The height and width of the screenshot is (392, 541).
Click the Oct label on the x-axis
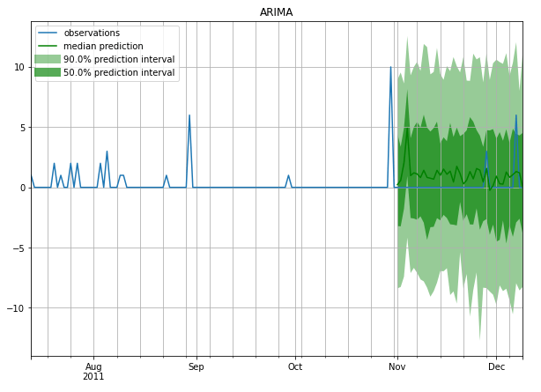tap(295, 366)
